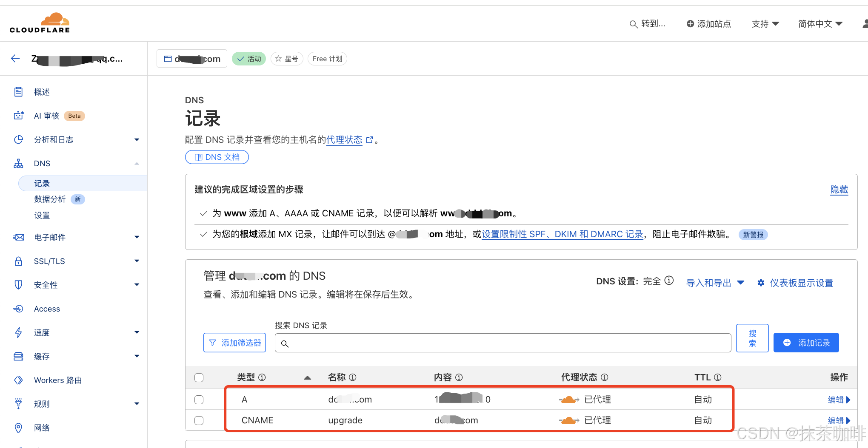This screenshot has height=448, width=868.
Task: Open the 网络 menu item
Action: pyautogui.click(x=42, y=428)
